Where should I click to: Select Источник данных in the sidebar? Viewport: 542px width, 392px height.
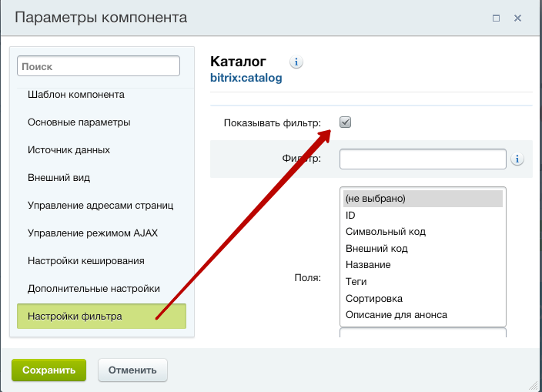[x=69, y=150]
